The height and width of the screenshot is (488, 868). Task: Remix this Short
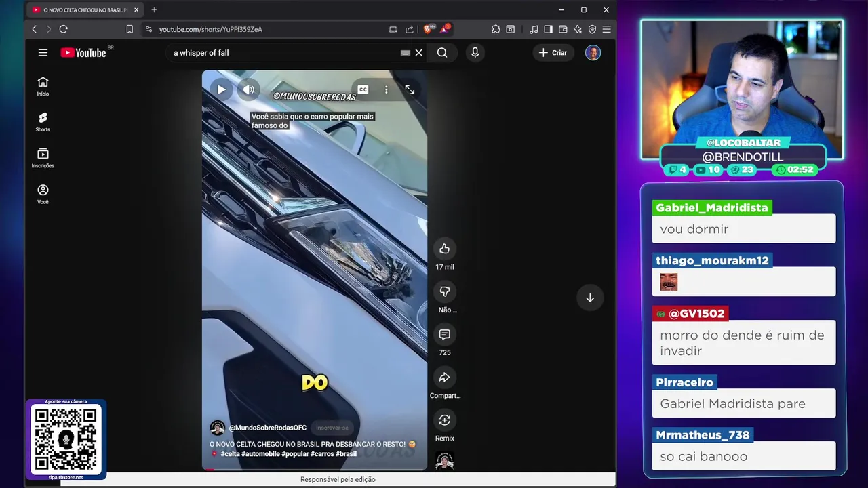click(x=444, y=420)
